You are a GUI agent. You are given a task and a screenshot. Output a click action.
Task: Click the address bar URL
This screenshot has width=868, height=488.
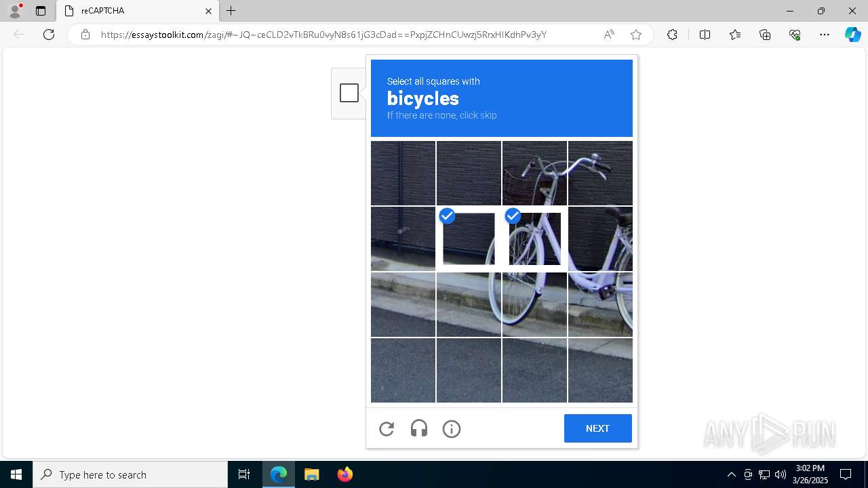tap(323, 35)
